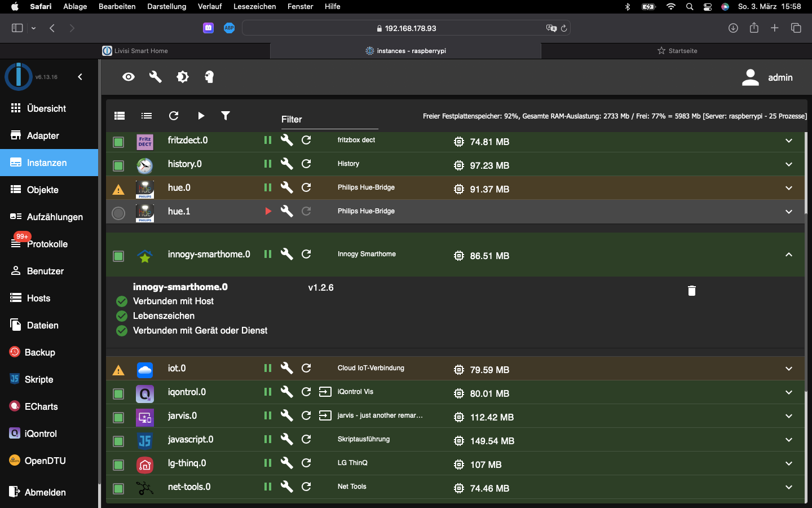Open the wrench settings for hue.1
812x508 pixels.
click(287, 211)
